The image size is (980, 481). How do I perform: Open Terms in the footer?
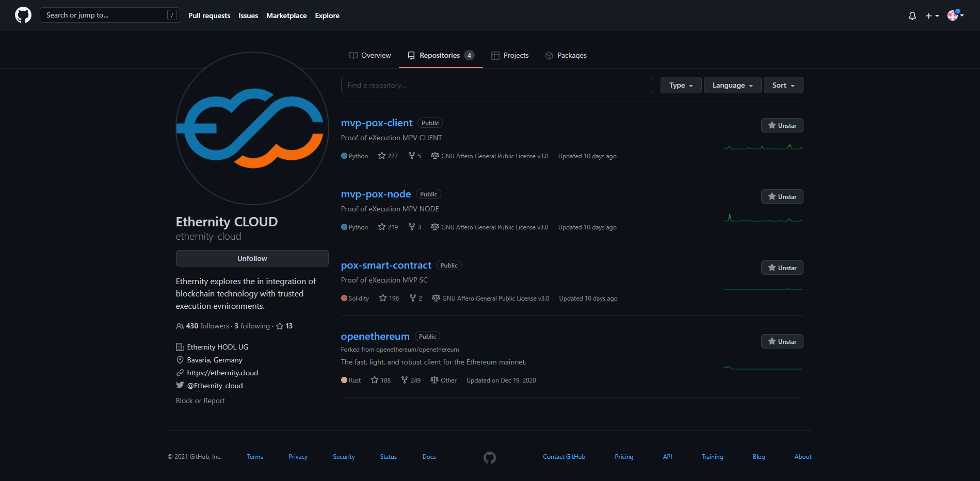[255, 457]
